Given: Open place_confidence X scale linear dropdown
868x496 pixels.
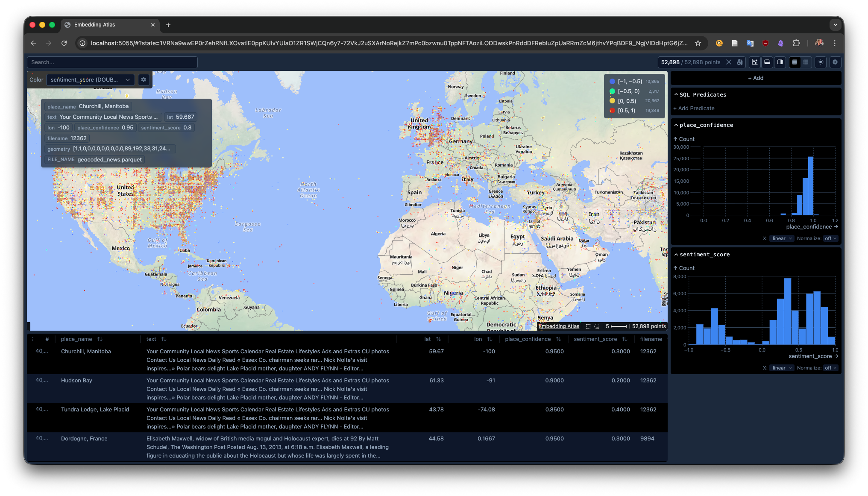Looking at the screenshot, I should coord(782,238).
